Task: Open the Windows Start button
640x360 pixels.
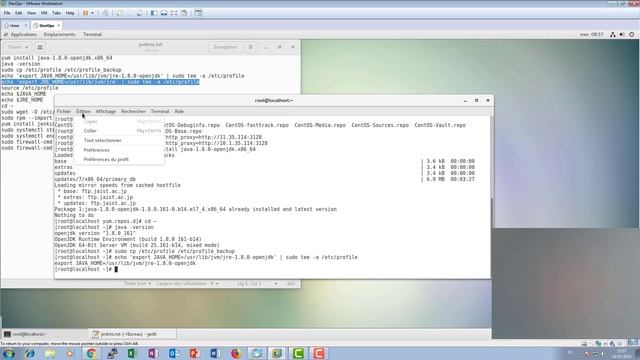Action: 9,353
